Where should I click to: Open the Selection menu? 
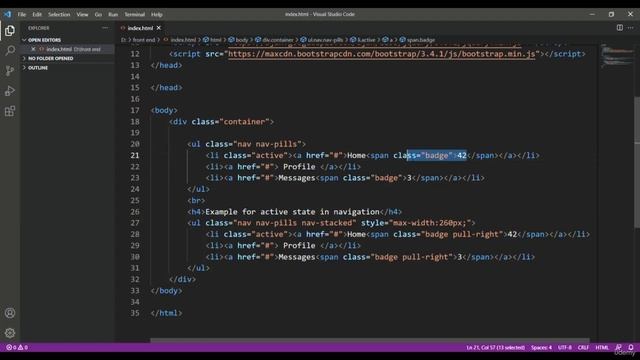[x=59, y=14]
